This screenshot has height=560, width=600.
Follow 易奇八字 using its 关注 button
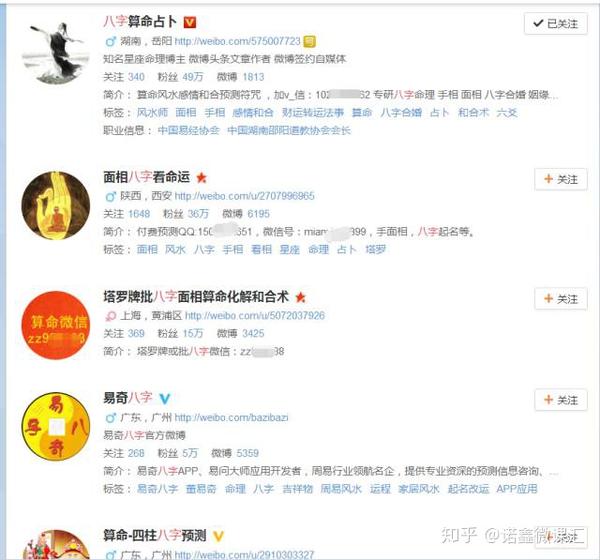coord(561,400)
